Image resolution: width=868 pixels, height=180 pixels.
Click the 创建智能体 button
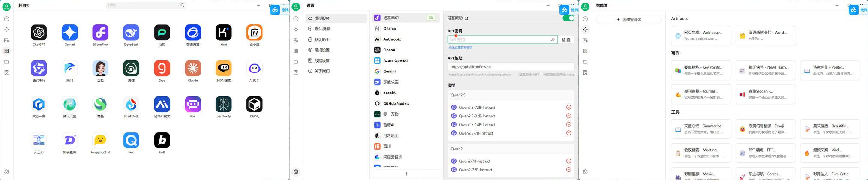pos(628,20)
